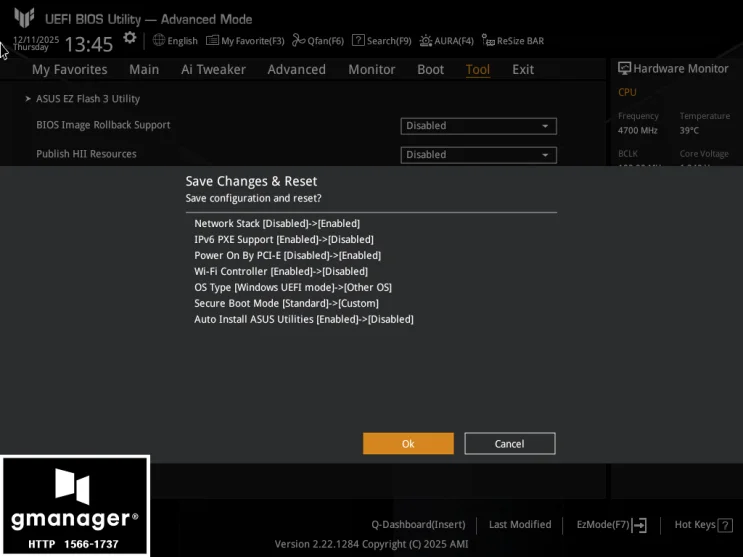Show Last Modified settings
Image resolution: width=743 pixels, height=557 pixels.
coord(520,525)
